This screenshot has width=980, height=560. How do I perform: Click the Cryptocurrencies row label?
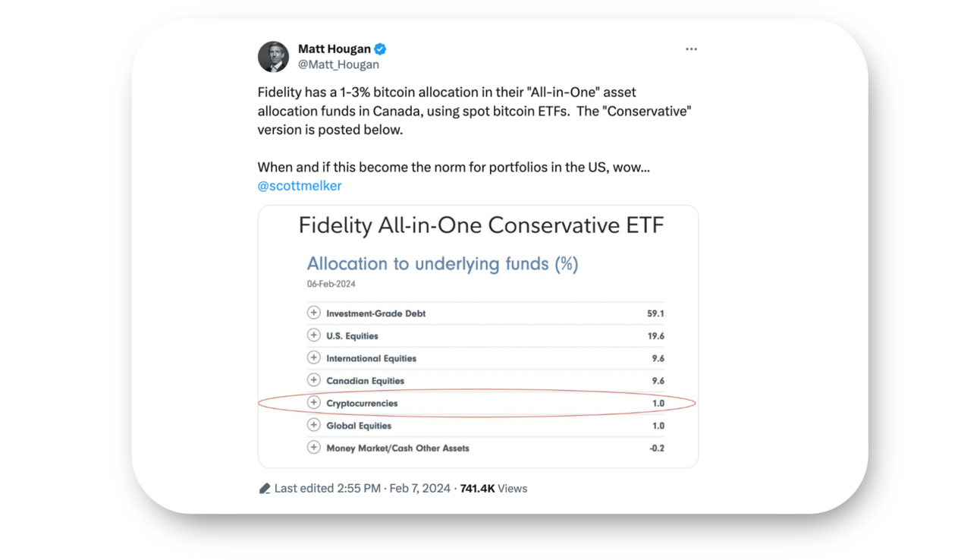(362, 403)
